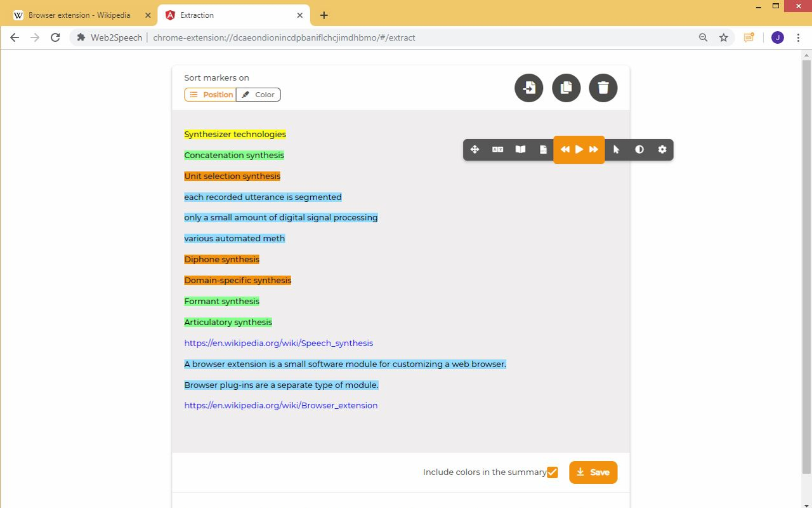Image resolution: width=812 pixels, height=508 pixels.
Task: Open the Speech_synthesis Wikipedia link
Action: [x=278, y=343]
